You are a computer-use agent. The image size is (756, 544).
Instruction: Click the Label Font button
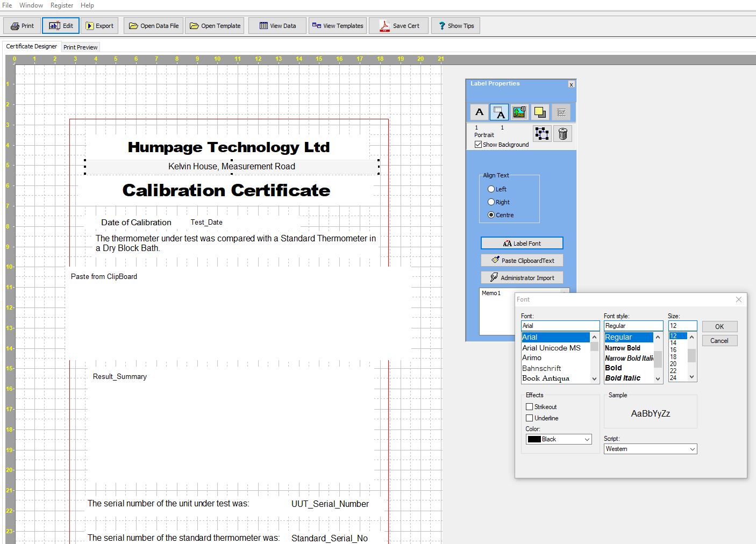tap(522, 243)
